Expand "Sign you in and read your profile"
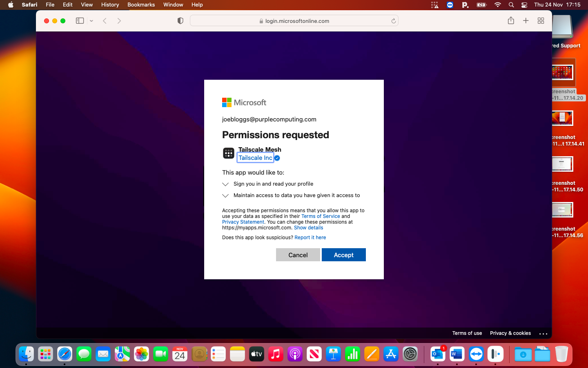Screen dimensions: 588x368 coord(225,184)
